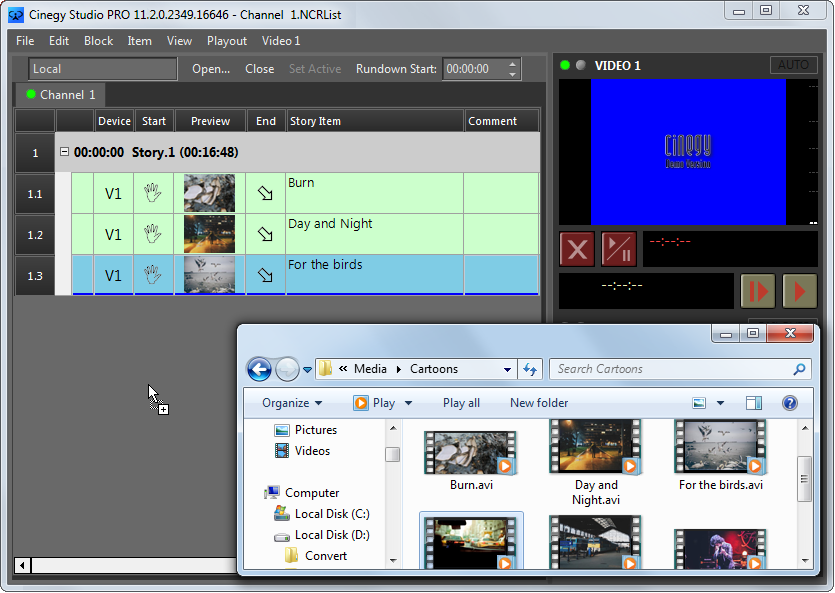The height and width of the screenshot is (593, 835).
Task: Select Local Disk (C:)
Action: [x=322, y=514]
